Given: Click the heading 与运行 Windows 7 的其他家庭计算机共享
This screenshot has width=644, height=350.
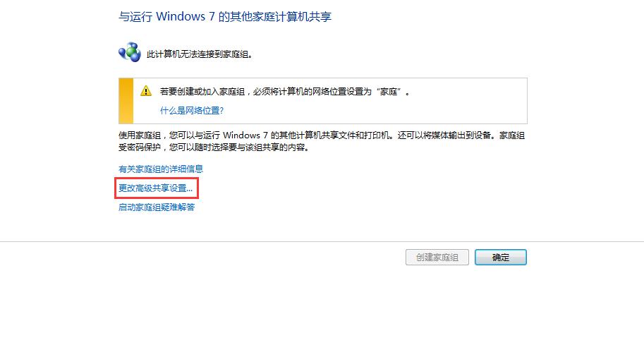Looking at the screenshot, I should [x=225, y=17].
